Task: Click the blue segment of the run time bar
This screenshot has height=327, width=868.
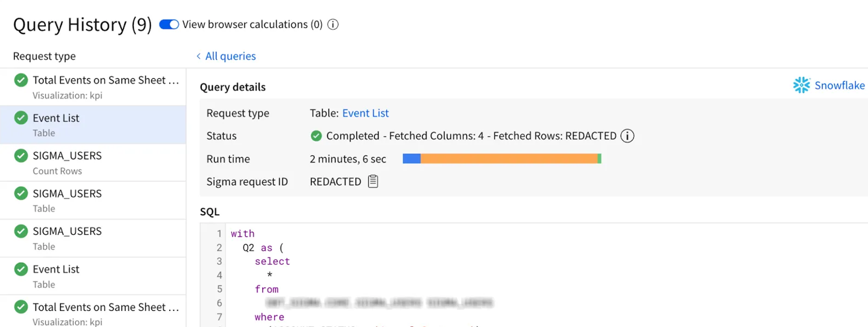Action: click(411, 159)
